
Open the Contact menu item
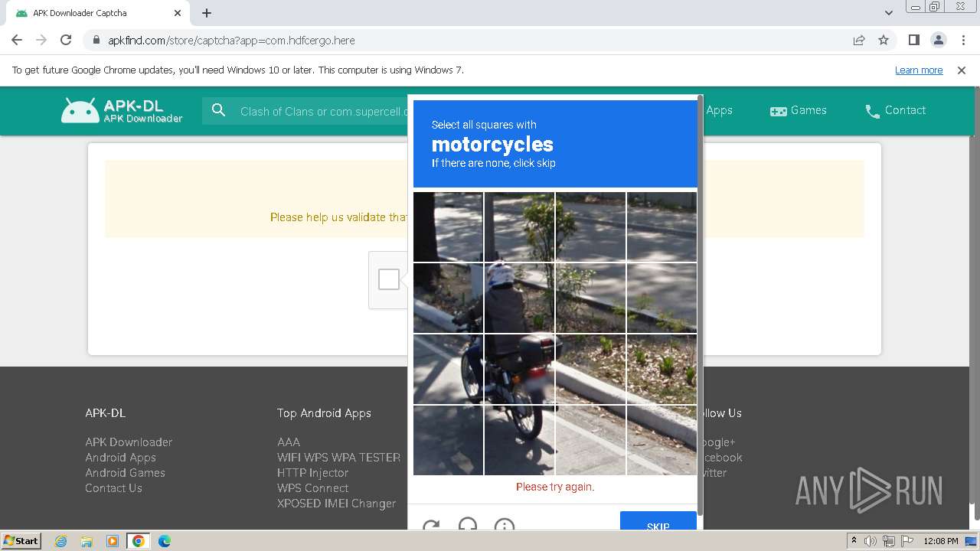point(895,110)
